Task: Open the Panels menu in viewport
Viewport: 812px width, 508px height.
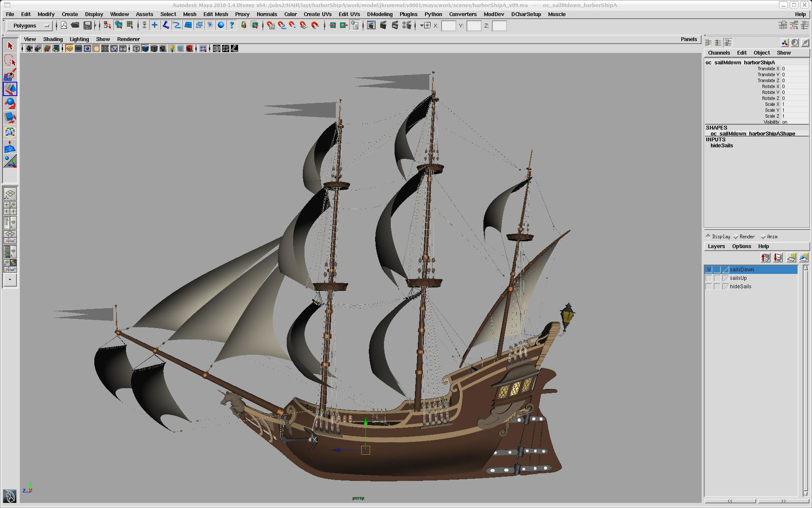Action: 689,39
